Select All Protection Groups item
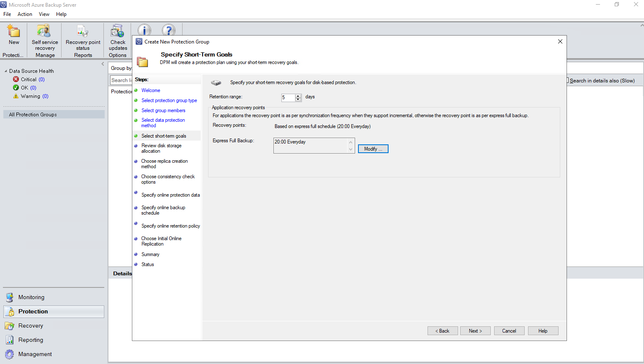Screen dimensions: 644x364 [x=54, y=115]
